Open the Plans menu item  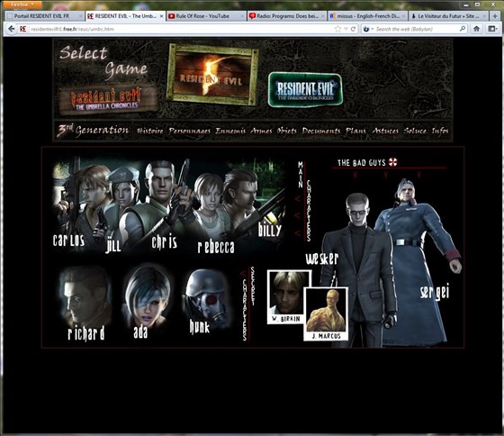pyautogui.click(x=355, y=131)
